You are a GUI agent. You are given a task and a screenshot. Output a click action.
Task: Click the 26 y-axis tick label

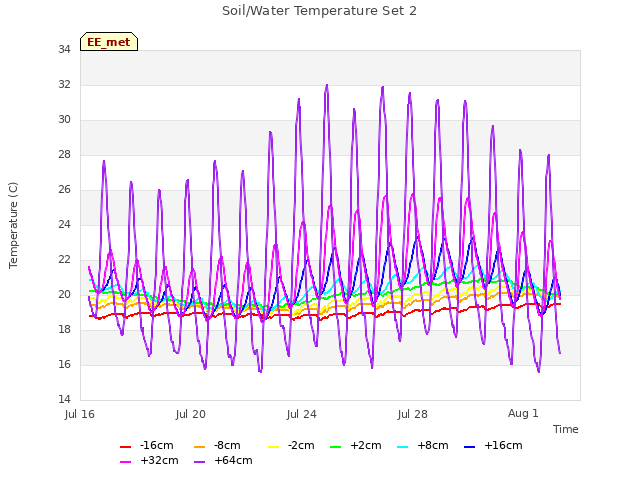coord(64,189)
